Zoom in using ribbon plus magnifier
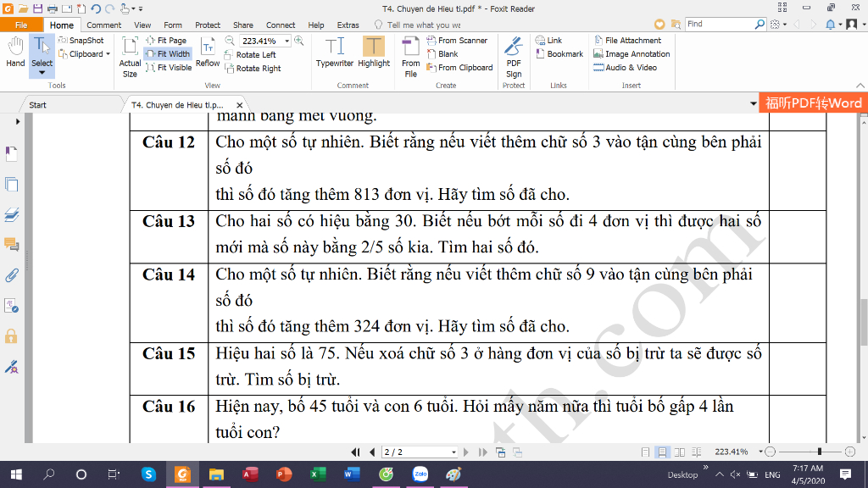The image size is (868, 488). click(299, 41)
